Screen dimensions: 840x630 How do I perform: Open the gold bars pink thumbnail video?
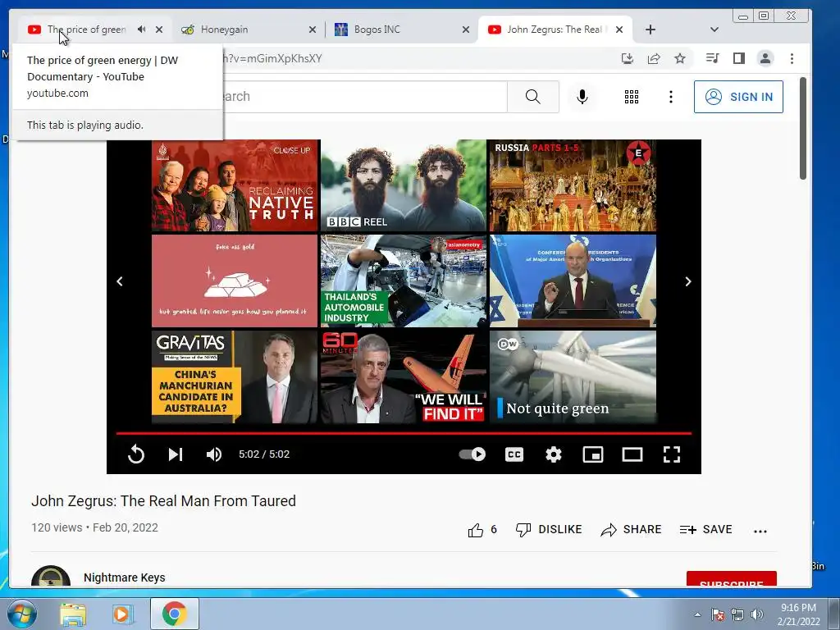[x=235, y=281]
